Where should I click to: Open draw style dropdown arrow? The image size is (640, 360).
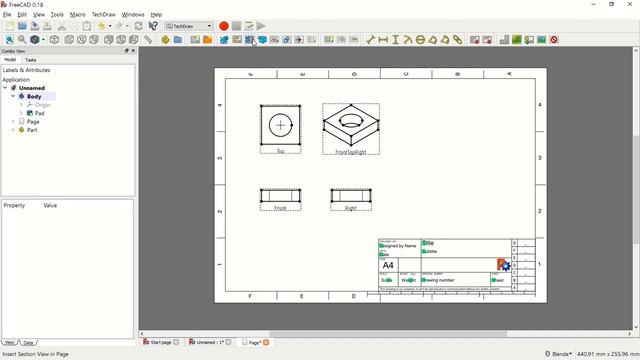[43, 40]
